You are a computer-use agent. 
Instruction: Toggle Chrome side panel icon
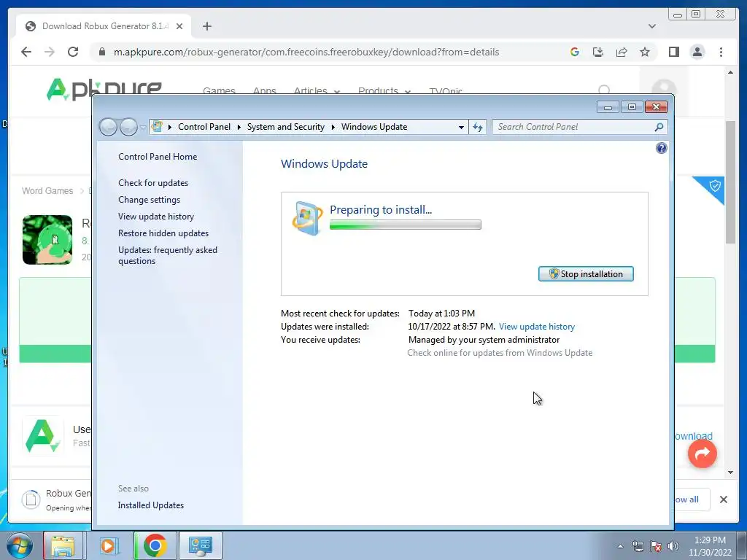673,52
